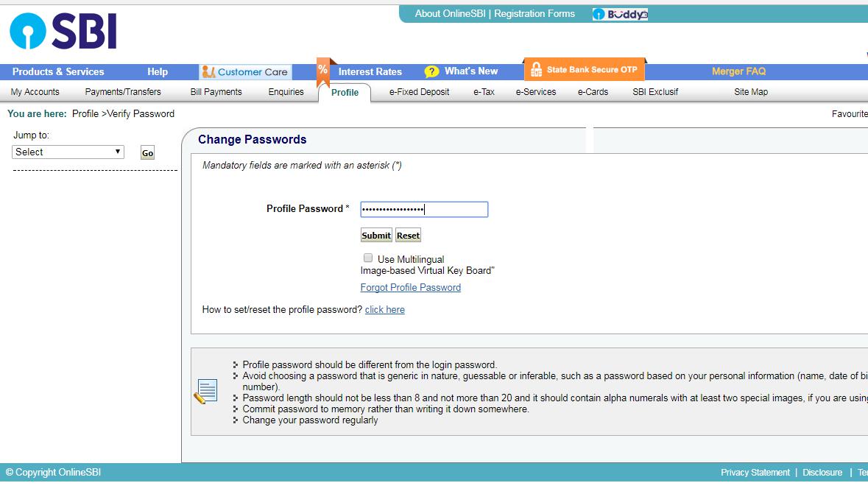Reset the profile password field

point(408,236)
